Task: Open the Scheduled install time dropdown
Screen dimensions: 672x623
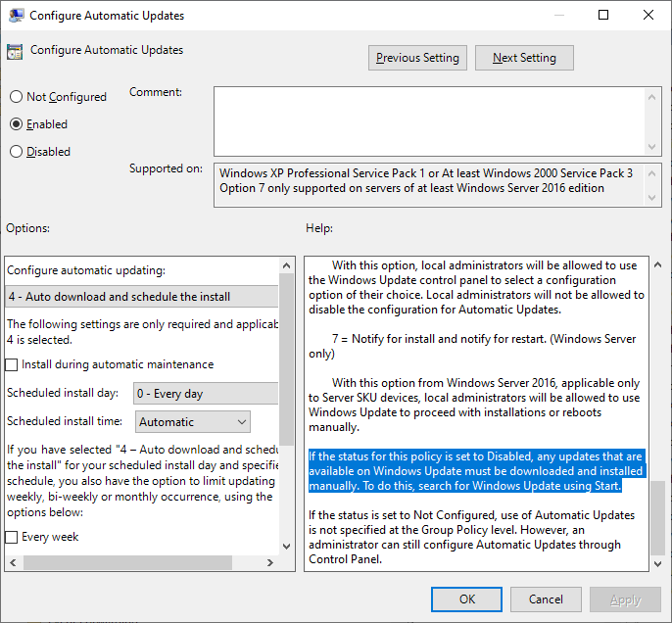Action: click(192, 422)
